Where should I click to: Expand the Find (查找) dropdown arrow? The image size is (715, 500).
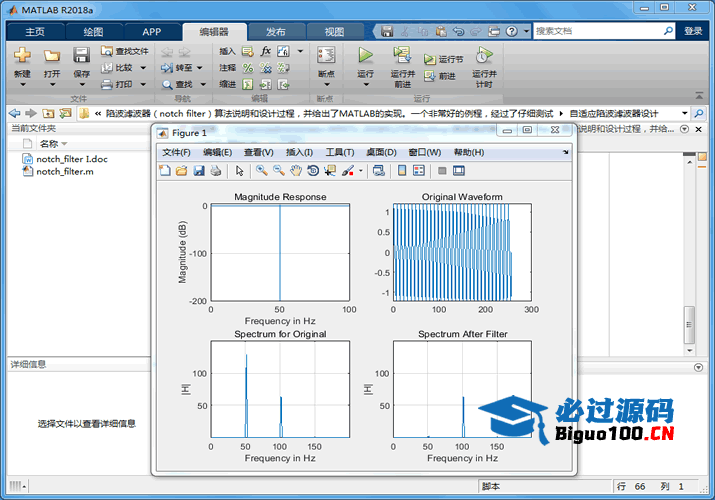(x=203, y=84)
